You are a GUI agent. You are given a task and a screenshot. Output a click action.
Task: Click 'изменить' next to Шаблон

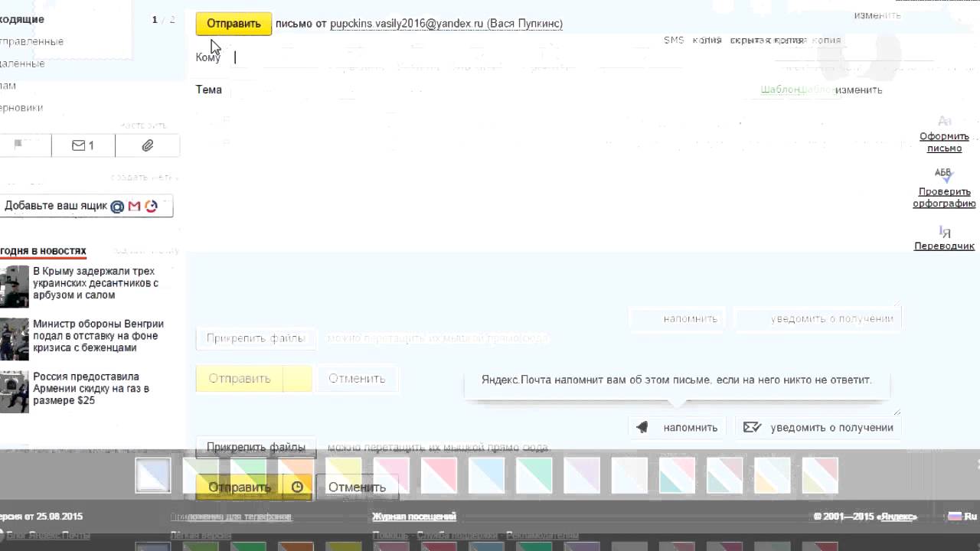(858, 90)
